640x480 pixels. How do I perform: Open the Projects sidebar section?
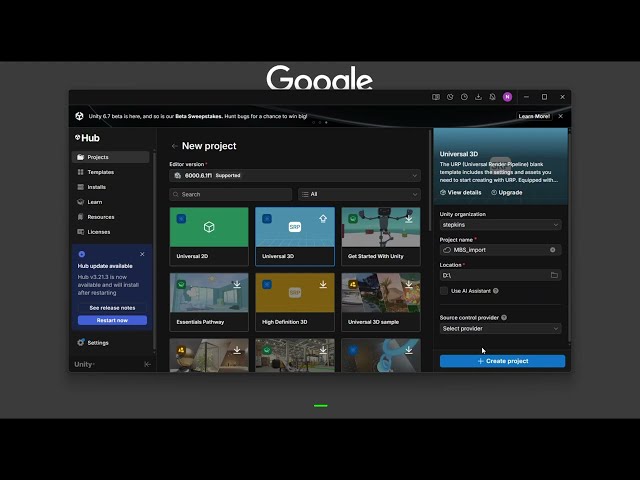tap(111, 157)
